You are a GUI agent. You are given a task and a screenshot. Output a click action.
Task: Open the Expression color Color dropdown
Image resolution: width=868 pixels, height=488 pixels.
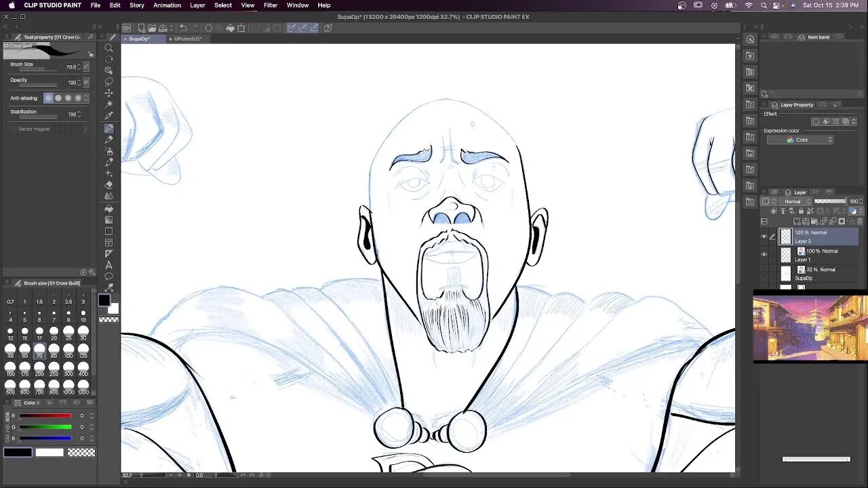[800, 140]
